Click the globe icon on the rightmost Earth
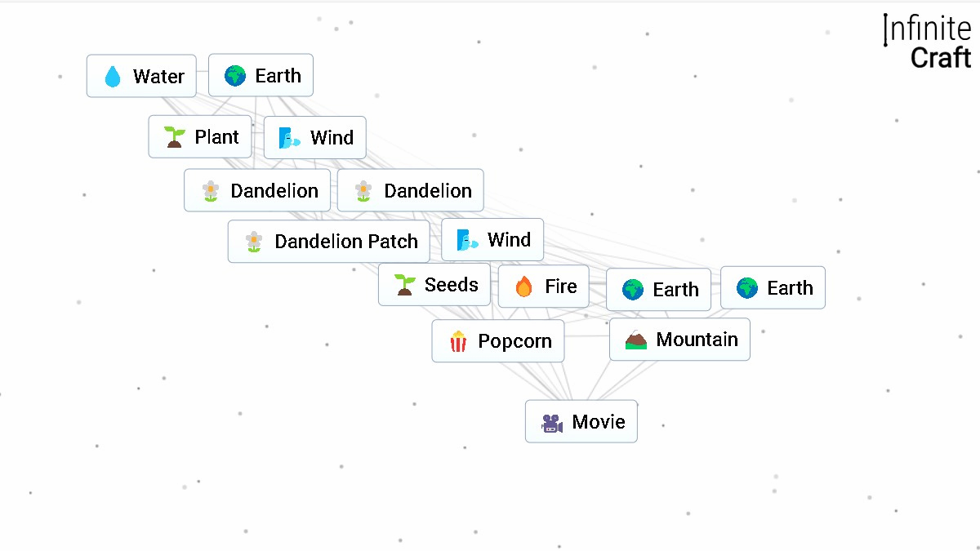The image size is (980, 551). (746, 287)
